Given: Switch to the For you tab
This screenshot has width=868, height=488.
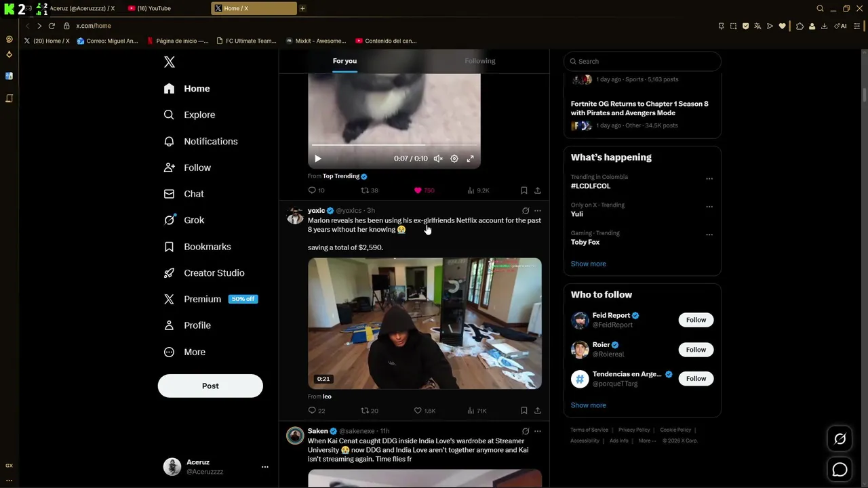Looking at the screenshot, I should [344, 61].
